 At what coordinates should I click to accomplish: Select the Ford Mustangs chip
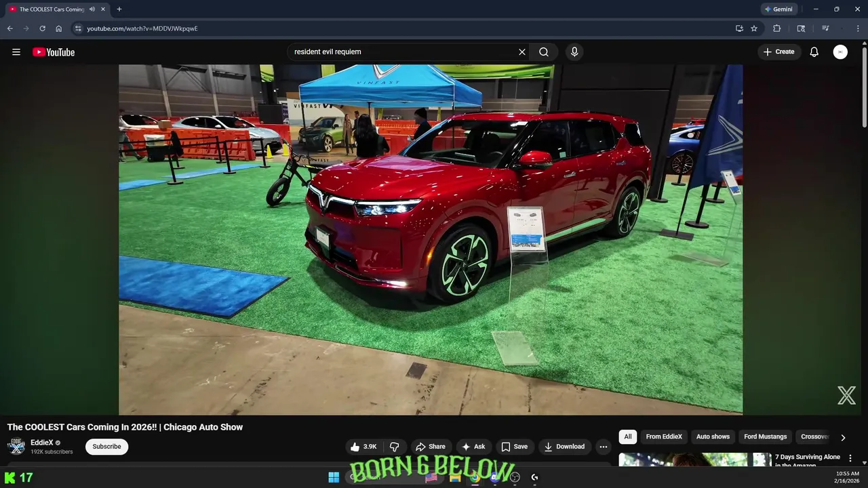pyautogui.click(x=766, y=436)
